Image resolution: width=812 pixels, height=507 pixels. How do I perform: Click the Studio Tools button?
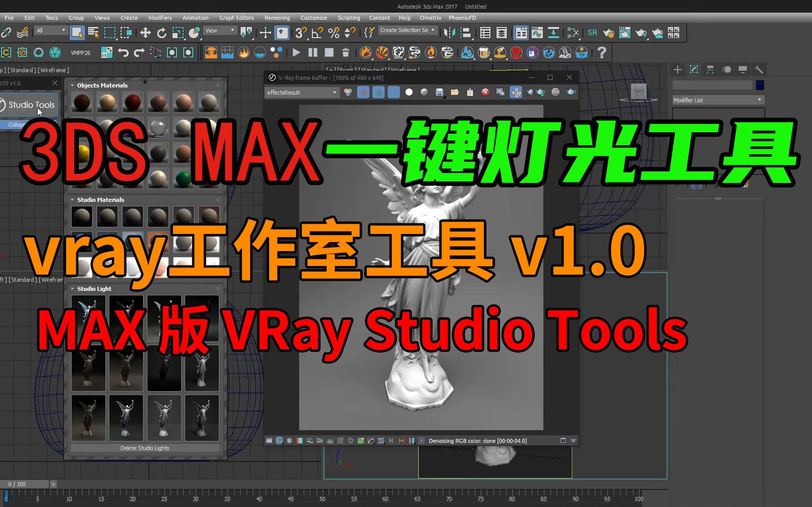point(30,105)
